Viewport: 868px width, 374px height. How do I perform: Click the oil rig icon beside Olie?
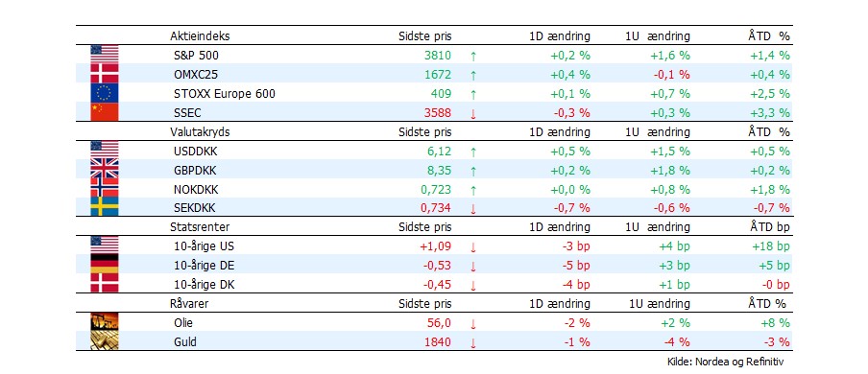coord(105,322)
